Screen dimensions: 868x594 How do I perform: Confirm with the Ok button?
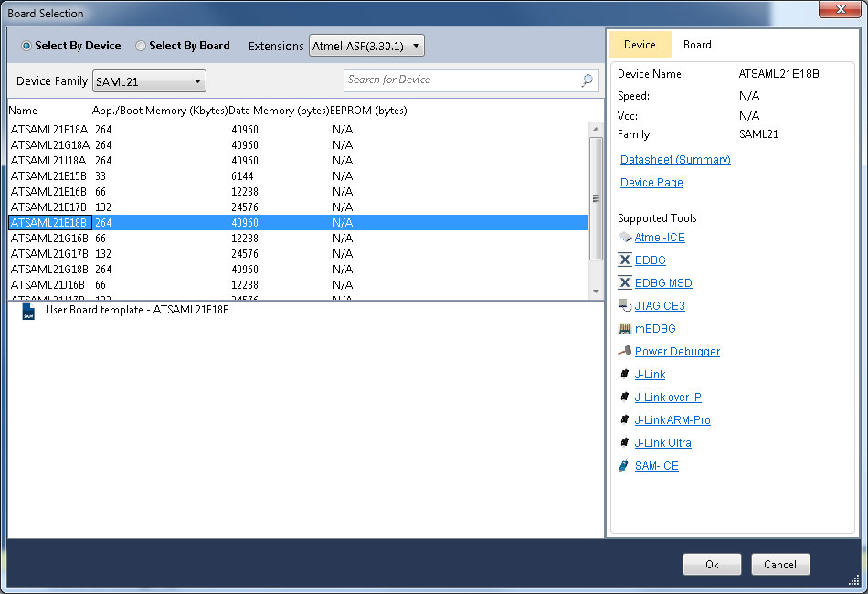pyautogui.click(x=712, y=564)
